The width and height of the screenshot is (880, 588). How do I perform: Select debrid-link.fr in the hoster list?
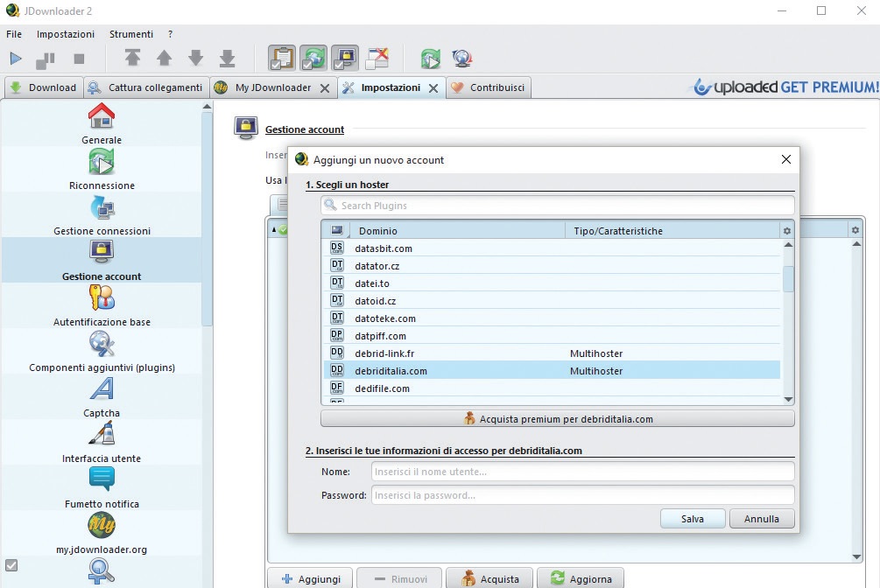point(552,353)
